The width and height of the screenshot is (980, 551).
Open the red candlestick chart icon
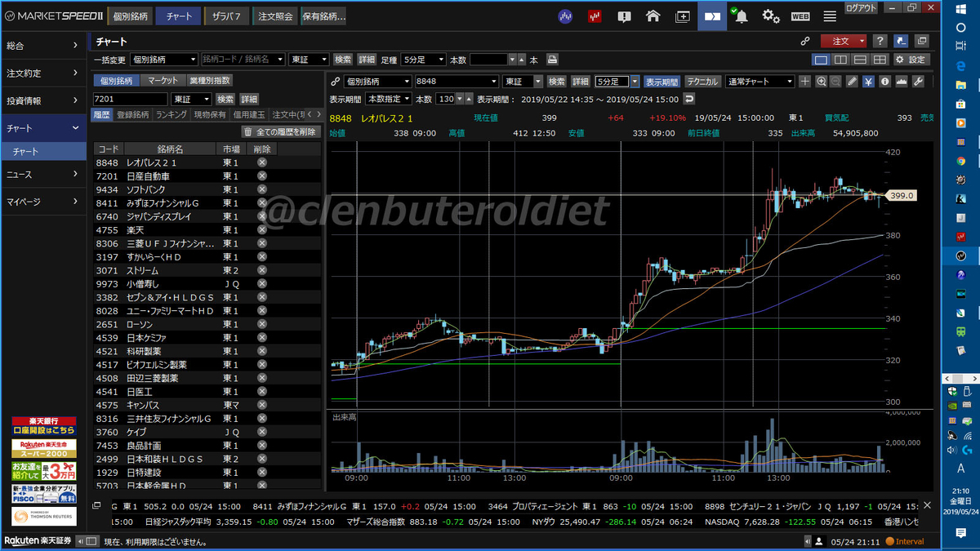tap(595, 16)
